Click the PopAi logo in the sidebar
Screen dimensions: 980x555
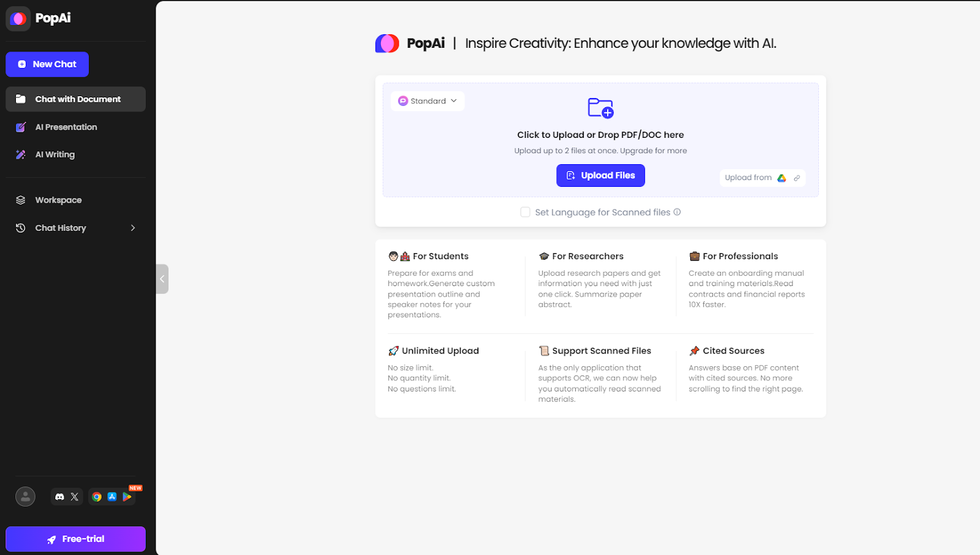pos(18,18)
